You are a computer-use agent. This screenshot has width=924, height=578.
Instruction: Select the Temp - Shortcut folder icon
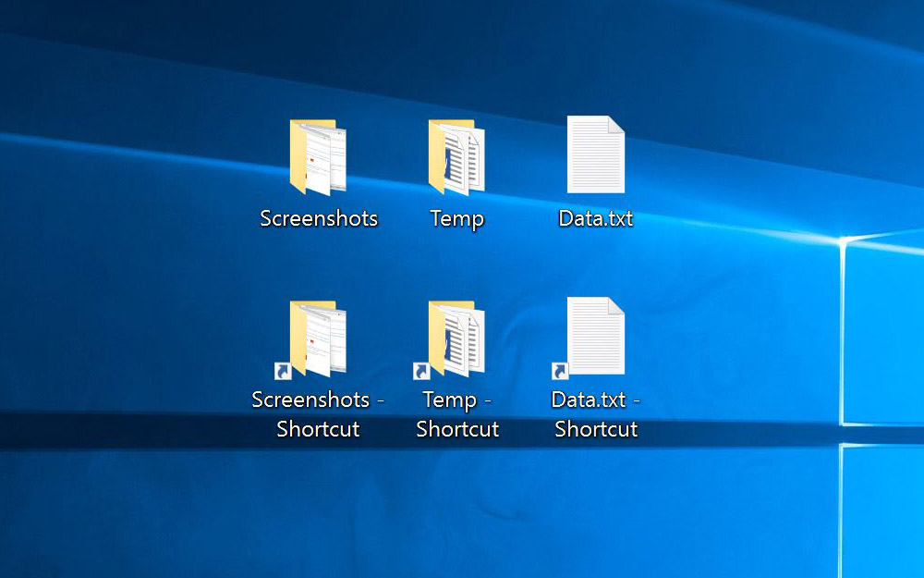(450, 339)
